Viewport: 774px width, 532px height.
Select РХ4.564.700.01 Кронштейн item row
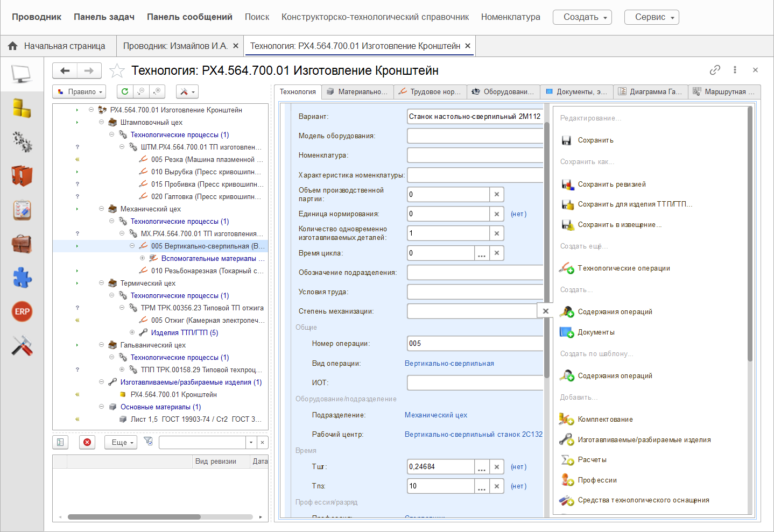(x=173, y=394)
